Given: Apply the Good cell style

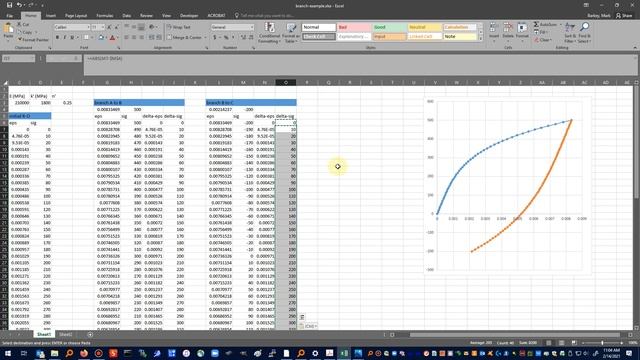Looking at the screenshot, I should [389, 27].
